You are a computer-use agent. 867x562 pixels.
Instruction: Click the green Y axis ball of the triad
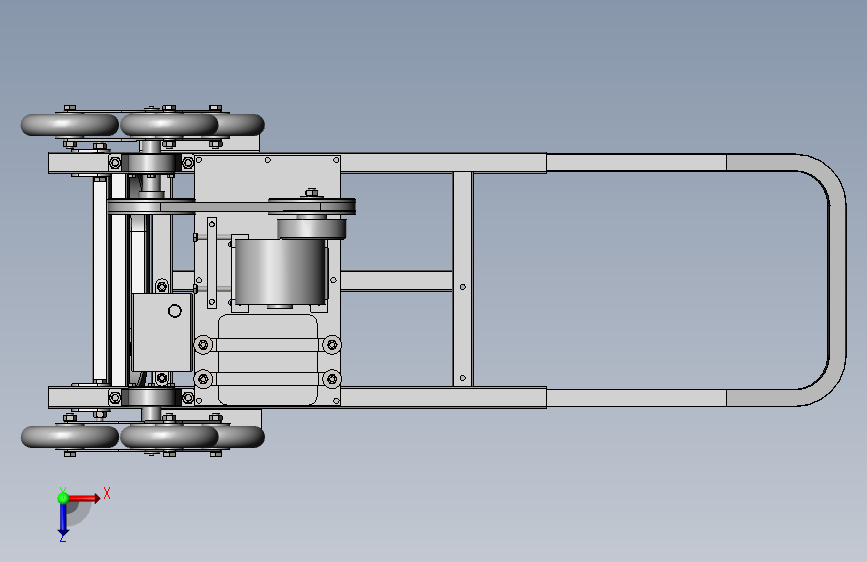[x=62, y=498]
